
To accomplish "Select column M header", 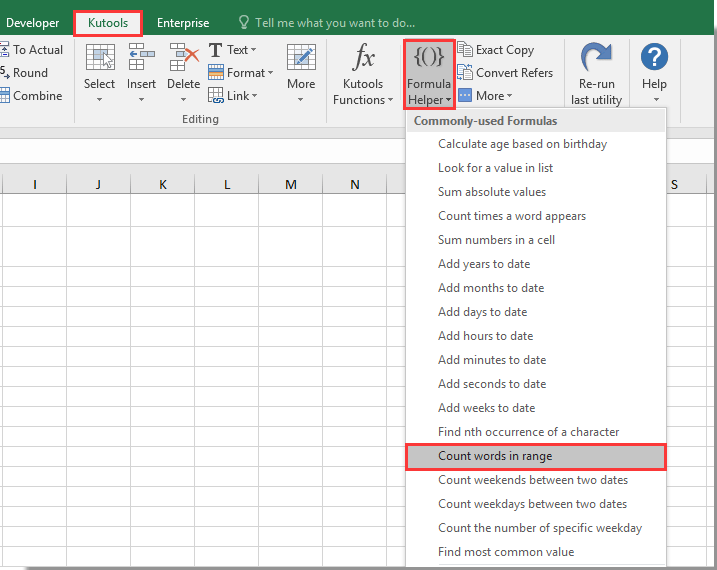I will [291, 185].
